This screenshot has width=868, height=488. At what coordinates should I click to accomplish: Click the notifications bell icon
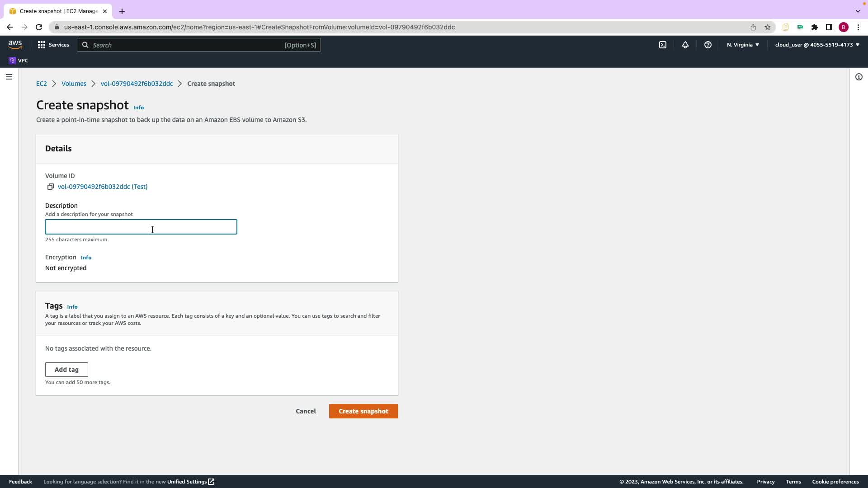[685, 45]
